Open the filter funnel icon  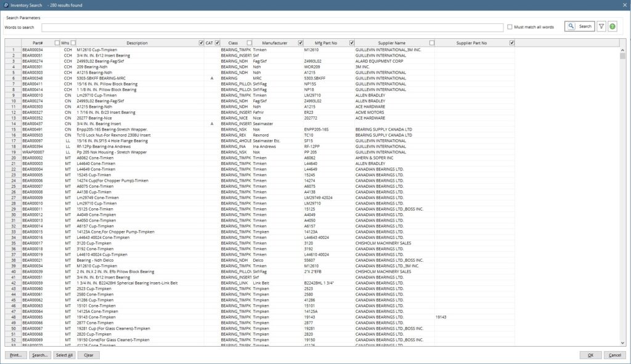[601, 26]
